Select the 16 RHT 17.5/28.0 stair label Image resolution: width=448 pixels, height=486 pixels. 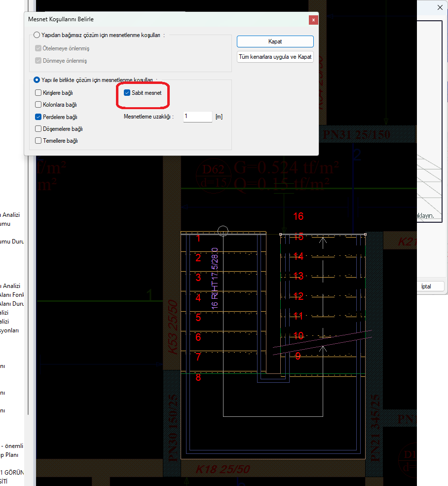[215, 278]
